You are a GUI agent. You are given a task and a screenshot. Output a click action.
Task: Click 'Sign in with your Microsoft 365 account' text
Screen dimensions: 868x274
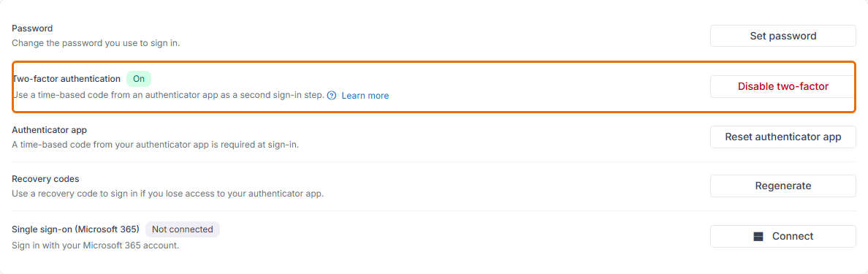95,245
